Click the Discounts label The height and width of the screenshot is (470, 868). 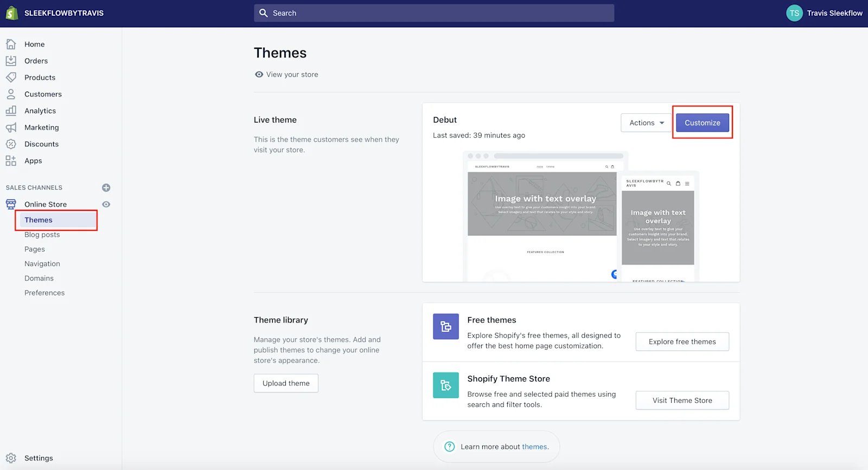[41, 144]
